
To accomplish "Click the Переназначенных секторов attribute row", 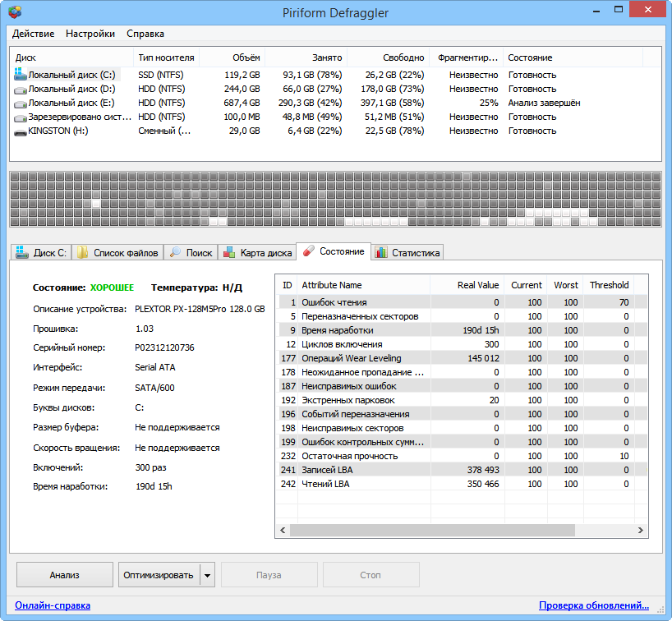I will [462, 316].
